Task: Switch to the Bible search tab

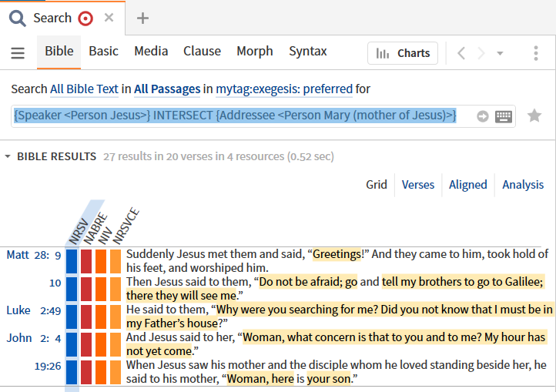Action: pyautogui.click(x=59, y=51)
